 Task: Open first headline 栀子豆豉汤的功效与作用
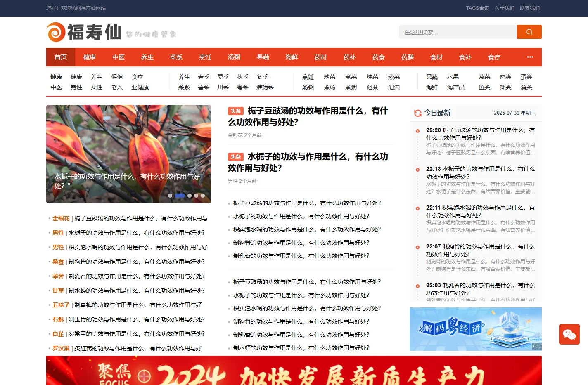click(308, 116)
